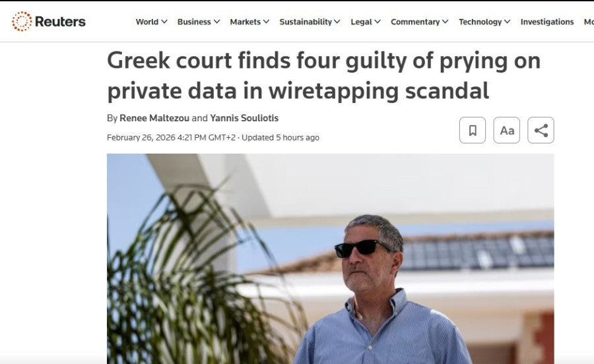594x364 pixels.
Task: Click the Reuters logo icon
Action: click(x=22, y=21)
